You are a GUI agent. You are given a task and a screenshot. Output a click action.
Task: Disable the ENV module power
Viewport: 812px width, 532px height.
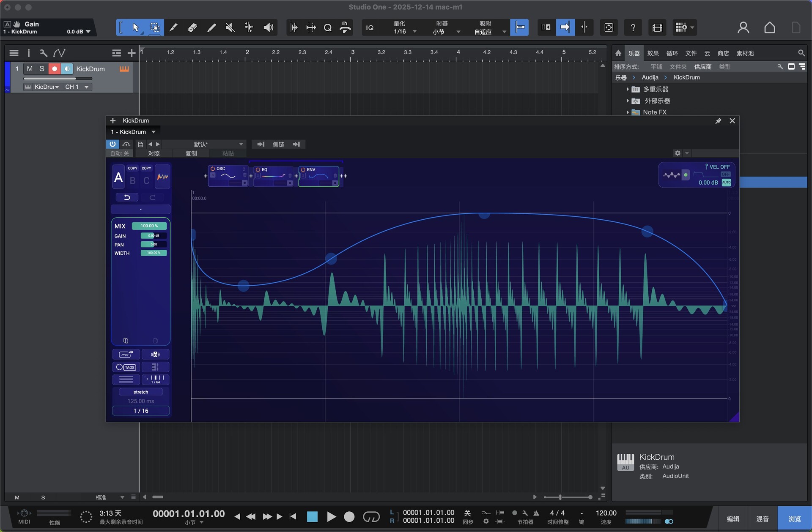point(303,169)
